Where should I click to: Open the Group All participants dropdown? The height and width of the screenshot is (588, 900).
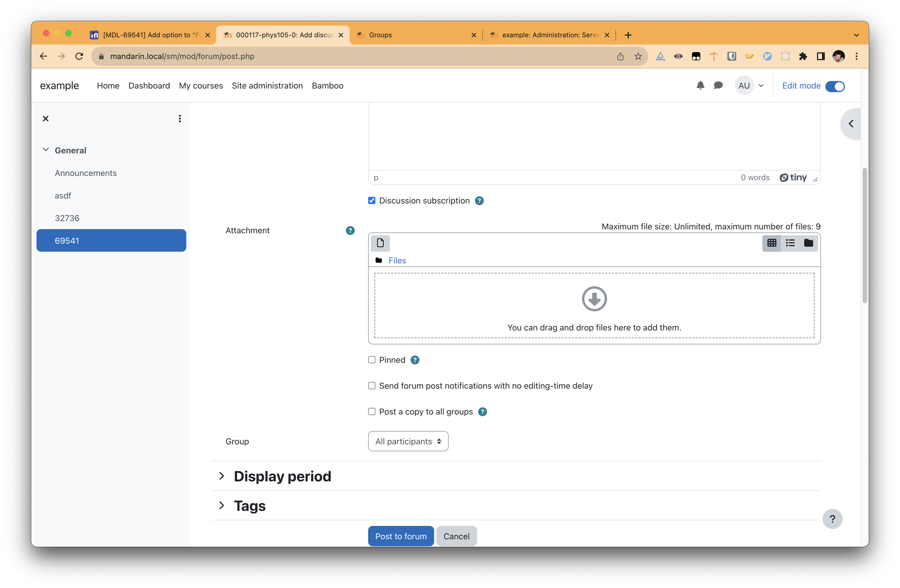click(x=408, y=441)
